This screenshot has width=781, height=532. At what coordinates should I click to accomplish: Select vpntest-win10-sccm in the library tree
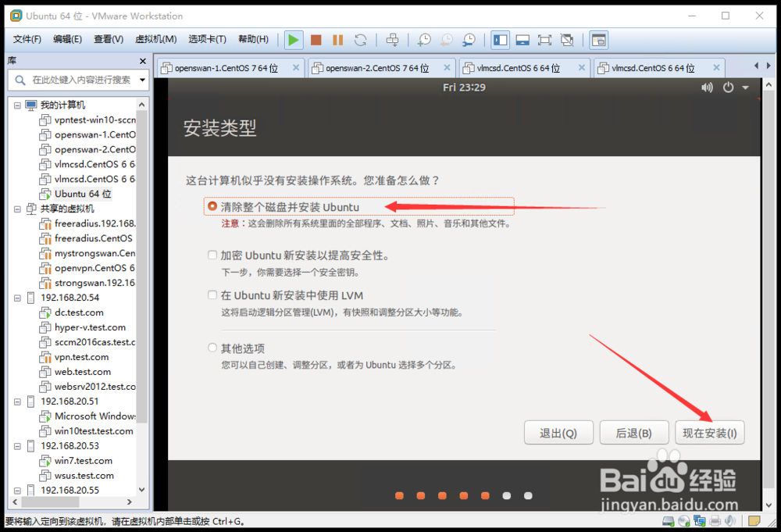pos(95,120)
